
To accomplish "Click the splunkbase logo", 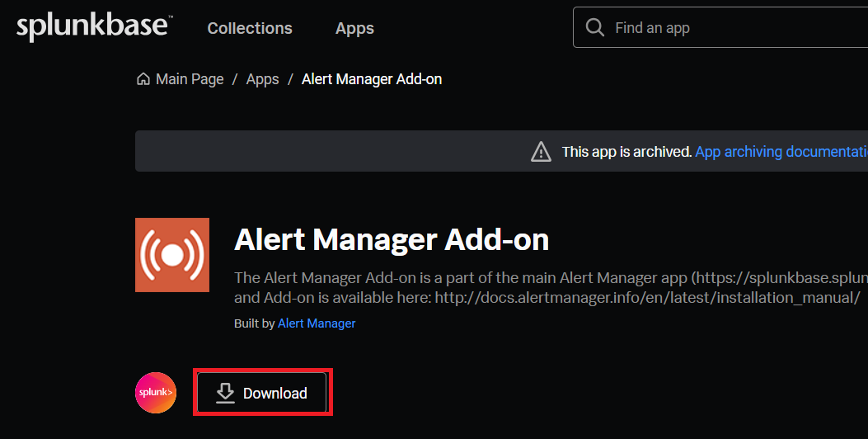I will [93, 27].
